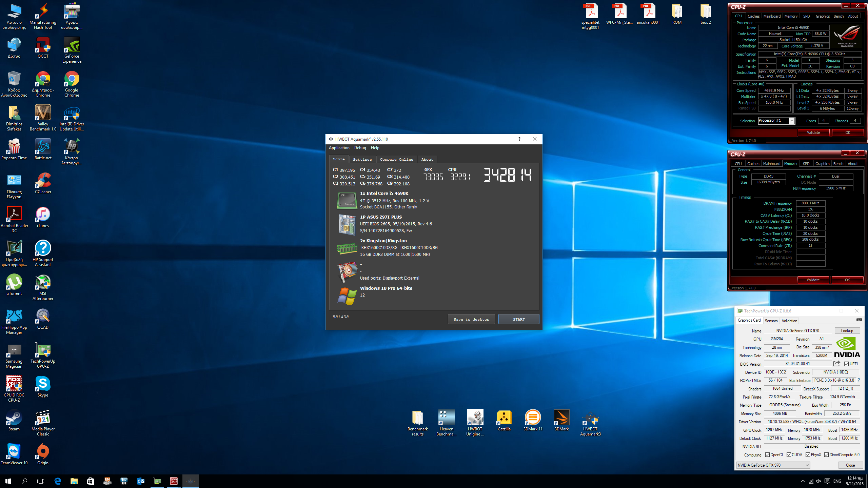Image resolution: width=868 pixels, height=488 pixels.
Task: Open the Catzilla desktop icon
Action: coord(504,420)
